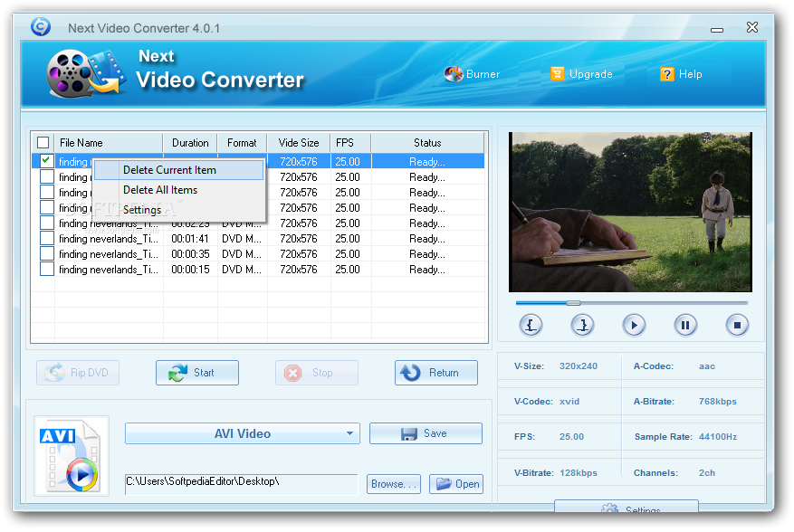794x532 pixels.
Task: Start the conversion
Action: [x=197, y=373]
